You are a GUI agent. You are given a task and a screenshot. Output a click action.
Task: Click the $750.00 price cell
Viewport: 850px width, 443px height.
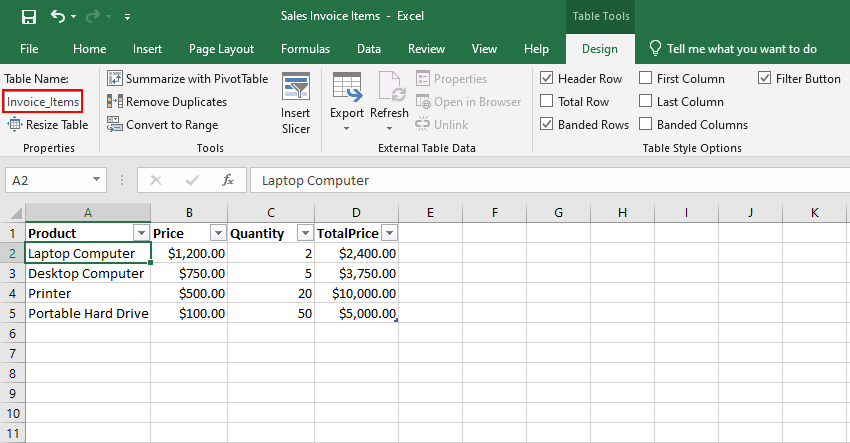189,273
